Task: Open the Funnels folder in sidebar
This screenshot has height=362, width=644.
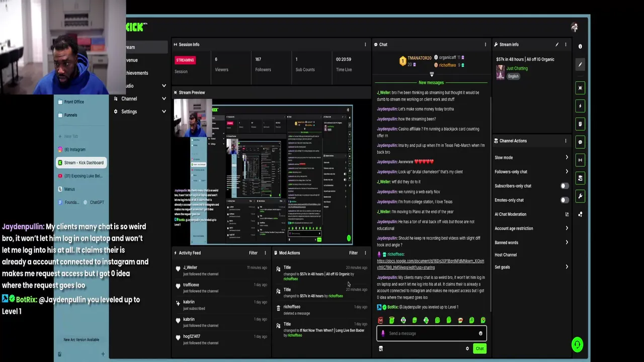Action: [x=68, y=115]
